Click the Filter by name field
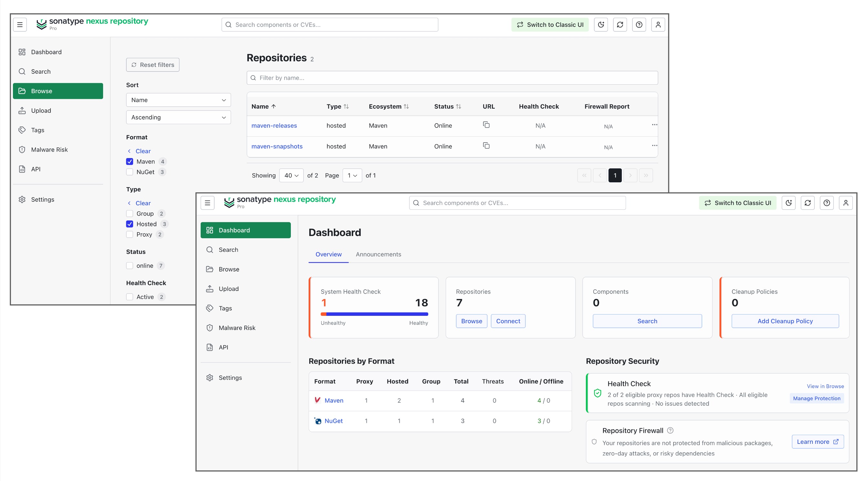The image size is (868, 481). click(x=452, y=78)
